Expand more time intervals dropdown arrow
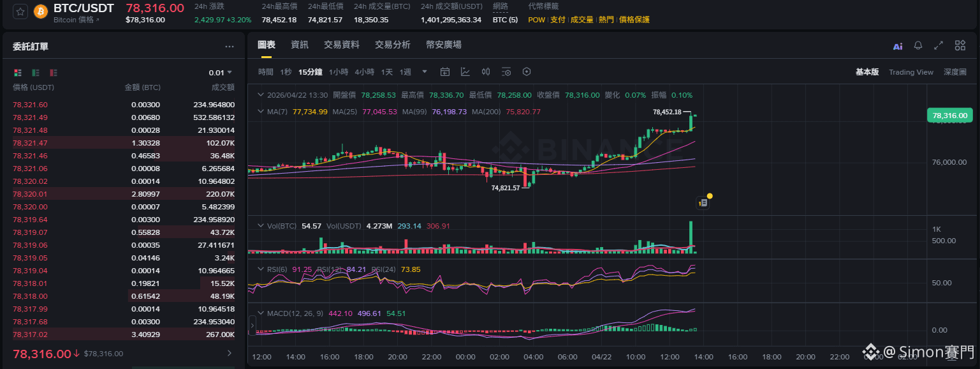The image size is (980, 369). [x=425, y=72]
